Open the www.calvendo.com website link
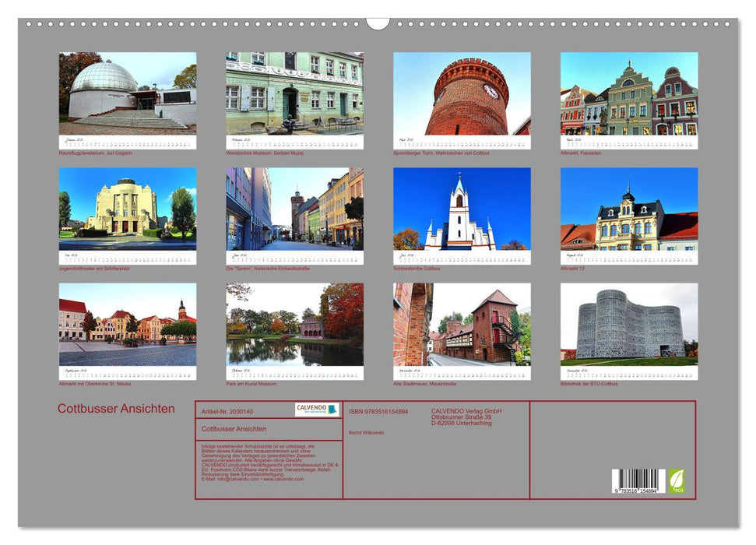Image resolution: width=756 pixels, height=545 pixels. click(283, 480)
